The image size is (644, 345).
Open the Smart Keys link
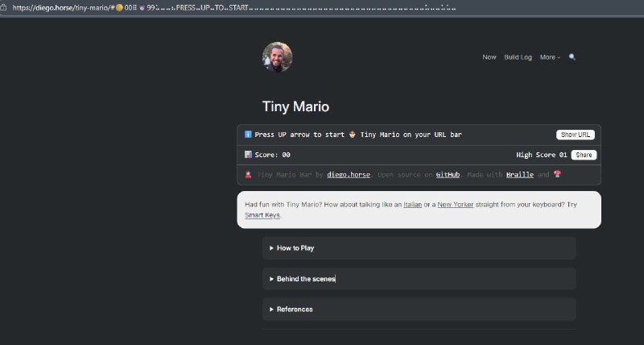[x=263, y=215]
